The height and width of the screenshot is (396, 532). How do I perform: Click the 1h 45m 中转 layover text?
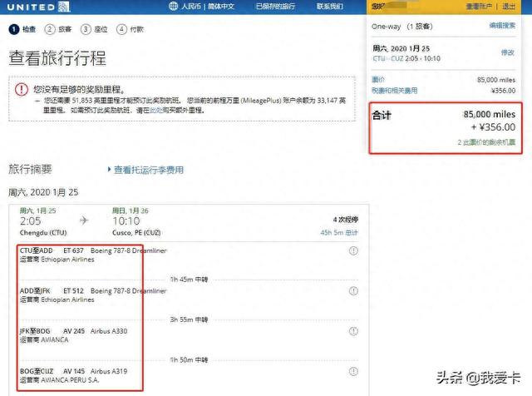(x=189, y=280)
